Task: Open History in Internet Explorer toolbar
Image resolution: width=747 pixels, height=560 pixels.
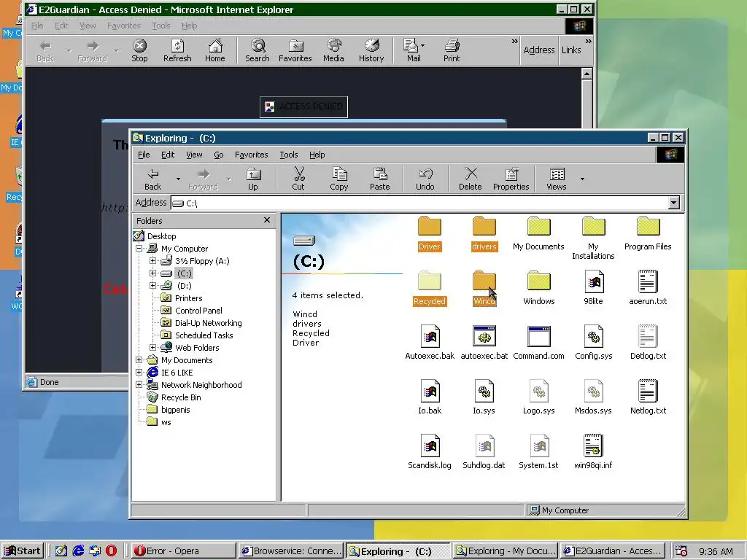Action: pos(371,50)
